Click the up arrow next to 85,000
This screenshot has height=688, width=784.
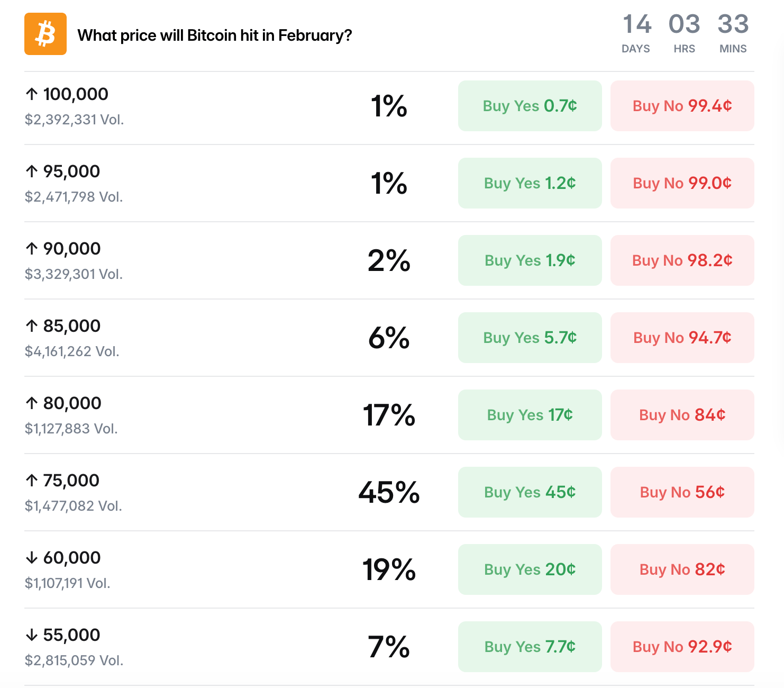[33, 325]
